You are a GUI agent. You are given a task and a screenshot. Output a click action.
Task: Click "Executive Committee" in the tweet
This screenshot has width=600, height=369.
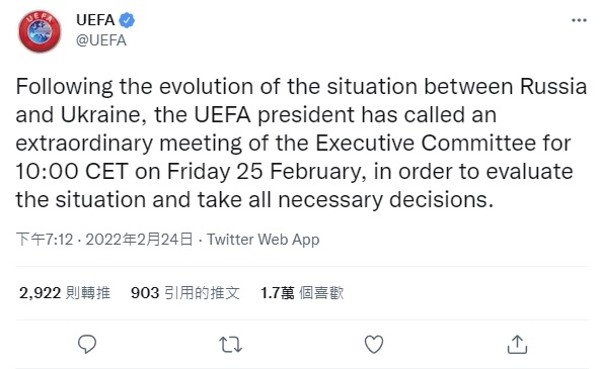426,143
